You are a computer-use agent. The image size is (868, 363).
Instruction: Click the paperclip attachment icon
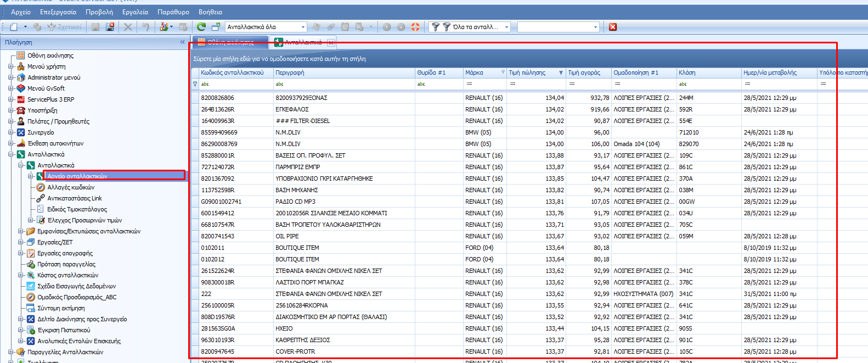click(331, 27)
